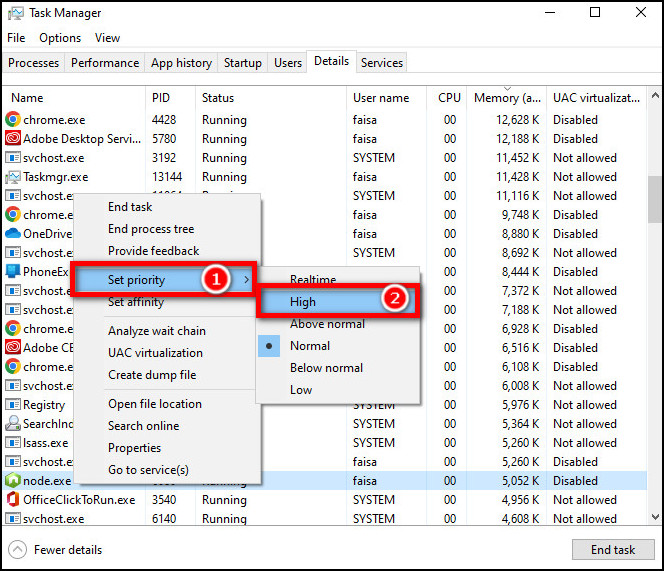The height and width of the screenshot is (571, 664).
Task: Sort by the User name column
Action: point(387,98)
